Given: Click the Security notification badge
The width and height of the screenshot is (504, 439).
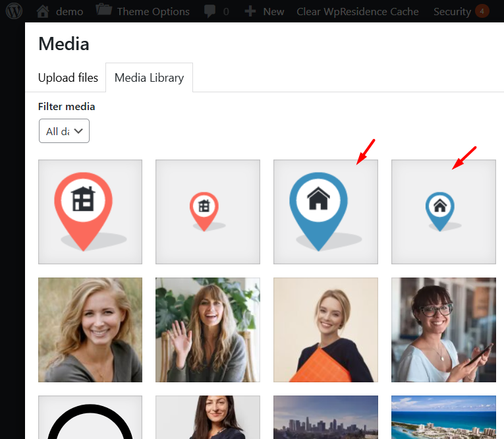Looking at the screenshot, I should pos(482,11).
